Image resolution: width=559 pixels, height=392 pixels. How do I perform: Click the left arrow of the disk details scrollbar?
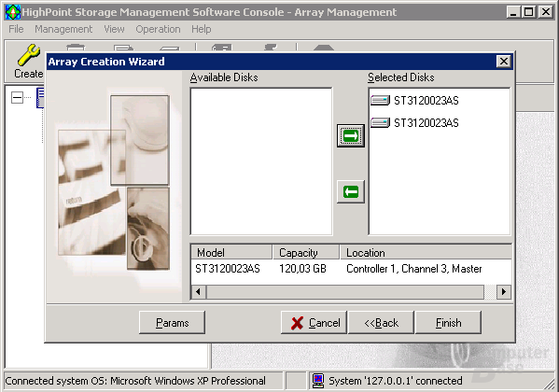pos(199,292)
